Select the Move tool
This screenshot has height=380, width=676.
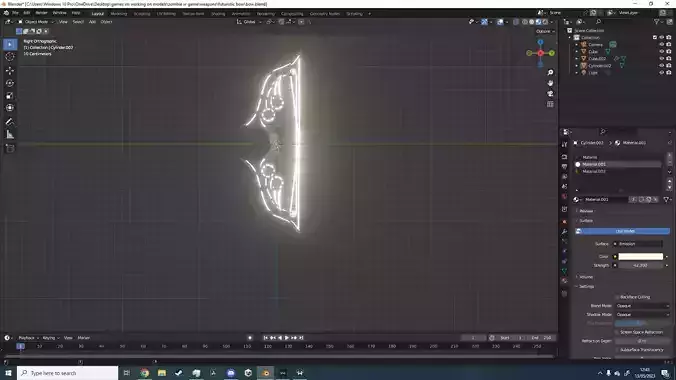coord(10,70)
